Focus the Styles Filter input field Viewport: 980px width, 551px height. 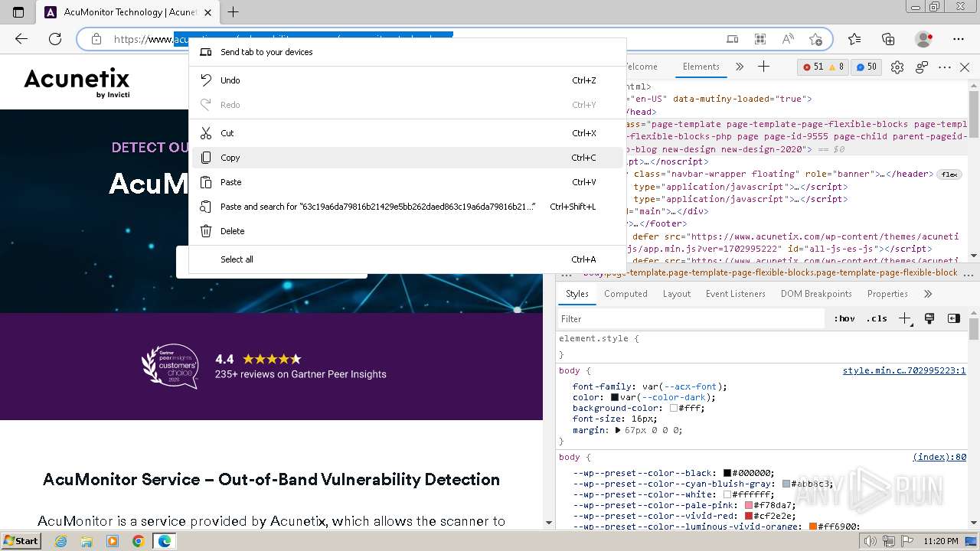pos(691,318)
